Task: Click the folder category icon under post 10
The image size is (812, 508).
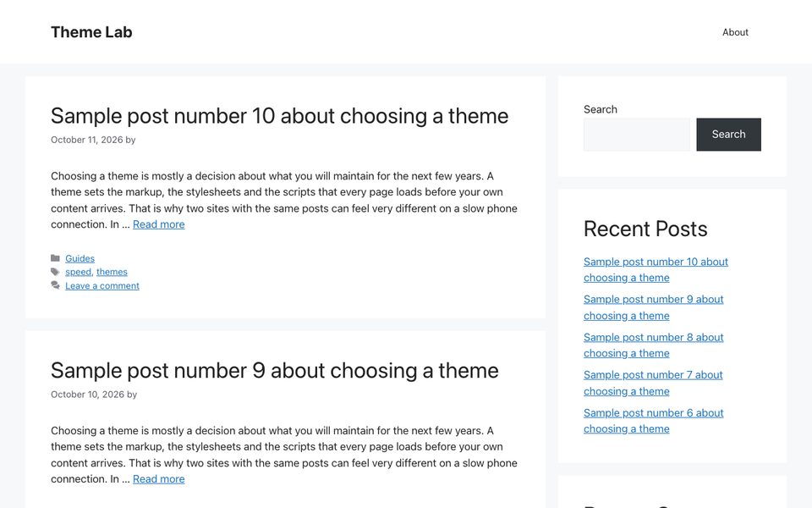Action: coord(56,258)
